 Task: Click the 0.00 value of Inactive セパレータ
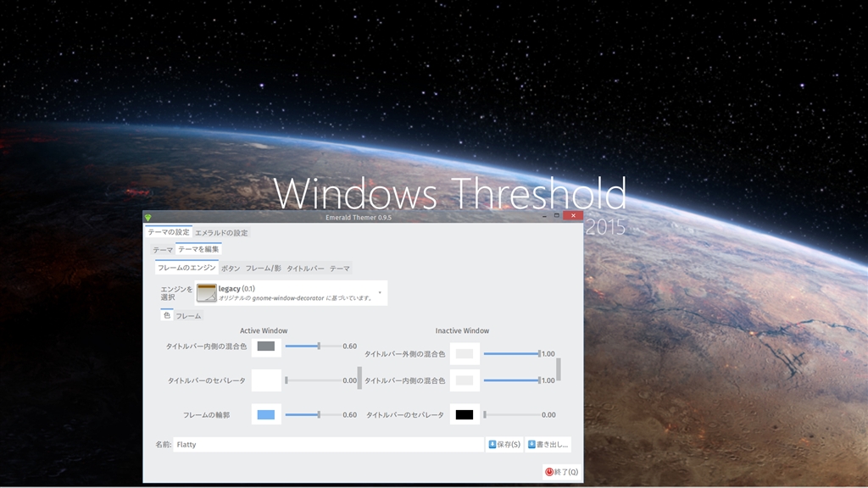pos(548,415)
